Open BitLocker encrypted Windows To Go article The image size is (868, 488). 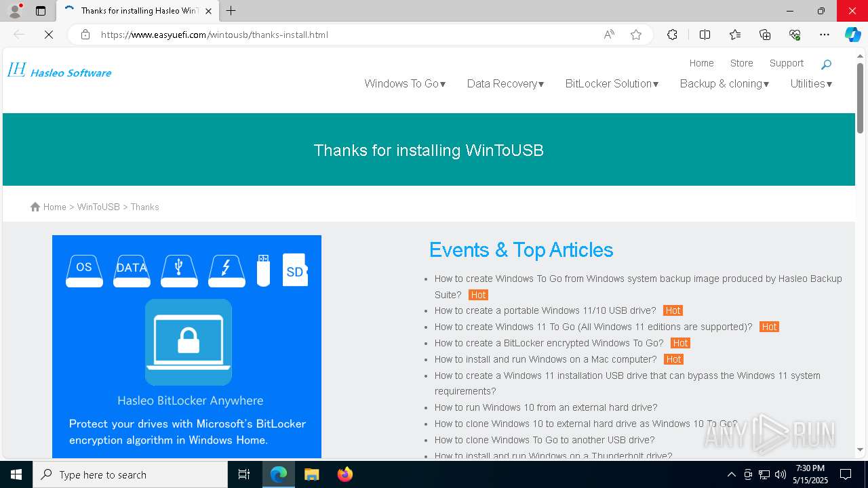click(x=549, y=343)
